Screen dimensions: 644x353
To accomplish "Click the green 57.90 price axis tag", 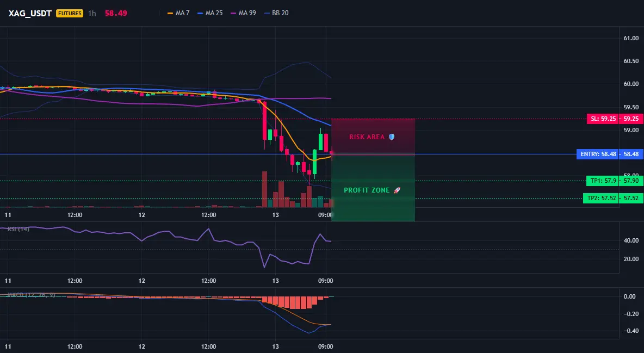I will 631,181.
